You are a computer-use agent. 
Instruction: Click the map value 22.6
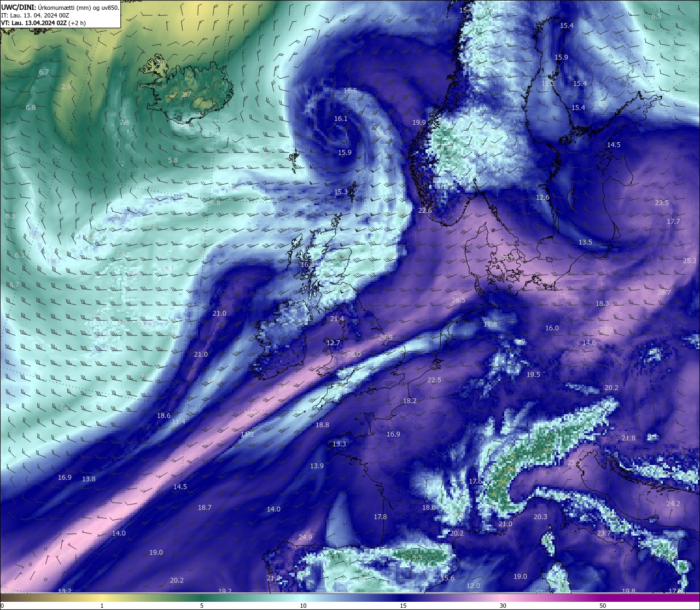425,211
